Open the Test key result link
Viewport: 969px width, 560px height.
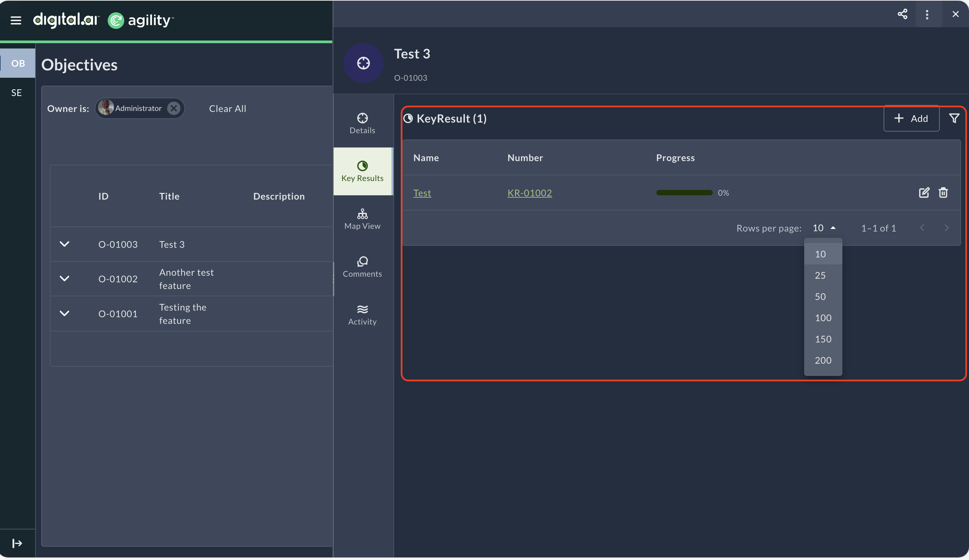tap(422, 193)
